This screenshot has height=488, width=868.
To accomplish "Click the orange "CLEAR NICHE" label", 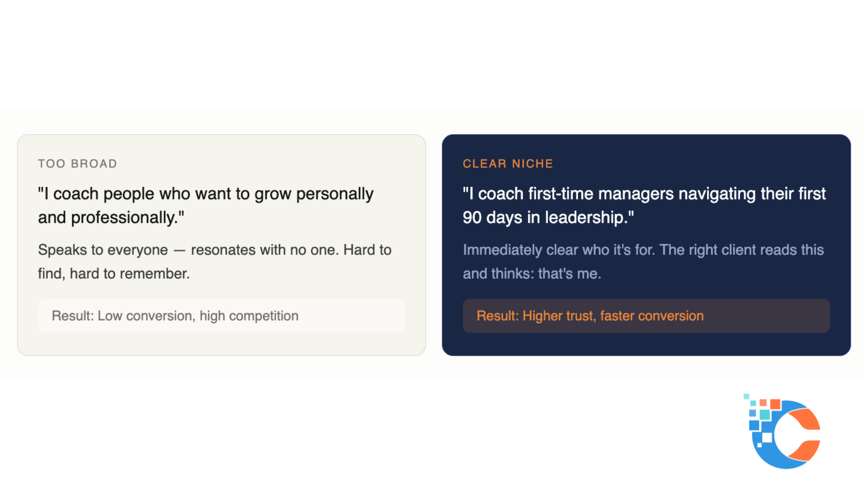I will coord(508,164).
